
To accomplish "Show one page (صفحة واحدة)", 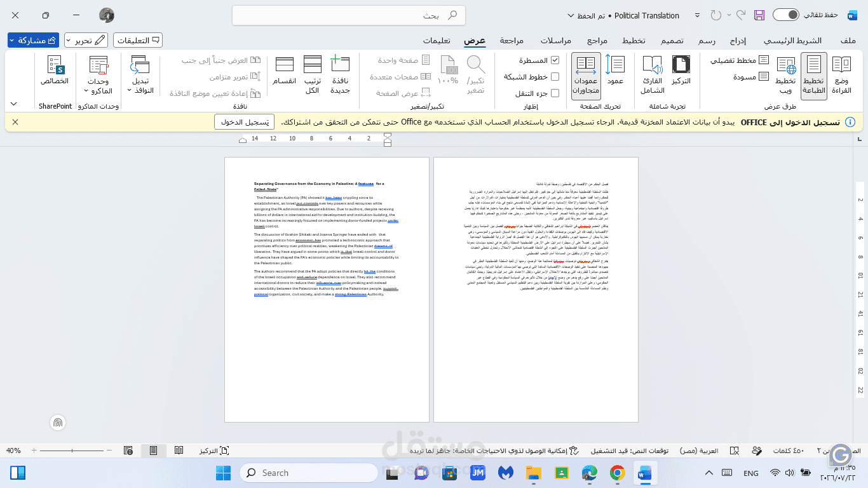I will [x=403, y=60].
